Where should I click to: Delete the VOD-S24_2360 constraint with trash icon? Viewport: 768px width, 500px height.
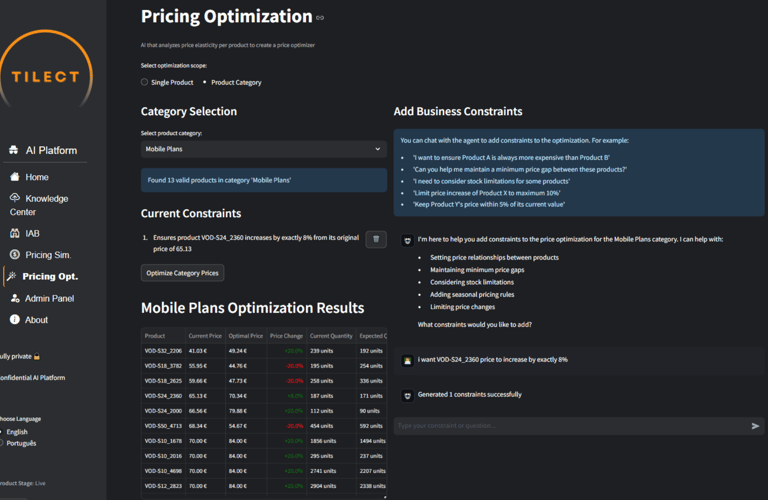click(376, 239)
